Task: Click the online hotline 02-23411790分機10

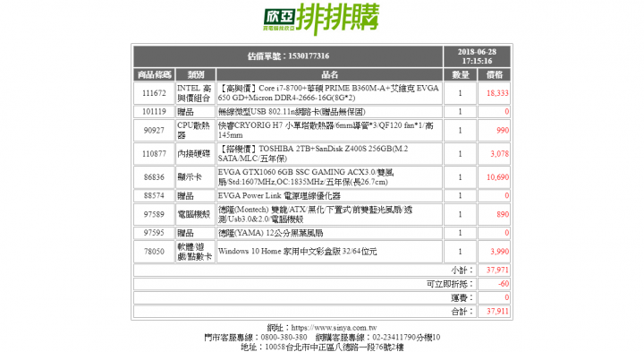Action: pos(406,338)
